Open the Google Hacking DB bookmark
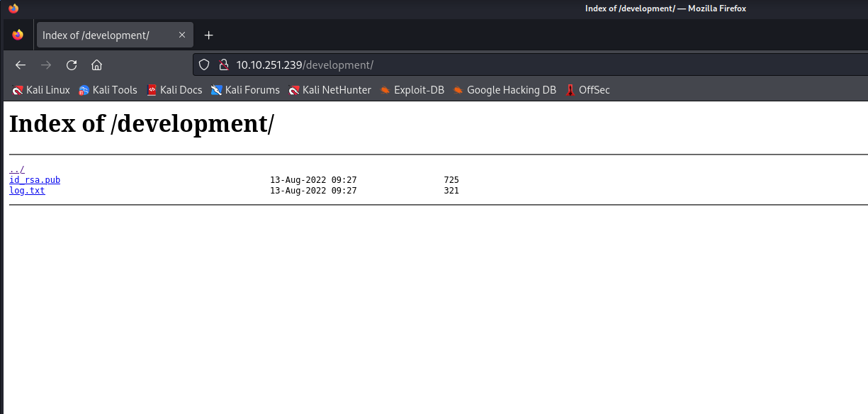This screenshot has height=414, width=868. tap(505, 90)
